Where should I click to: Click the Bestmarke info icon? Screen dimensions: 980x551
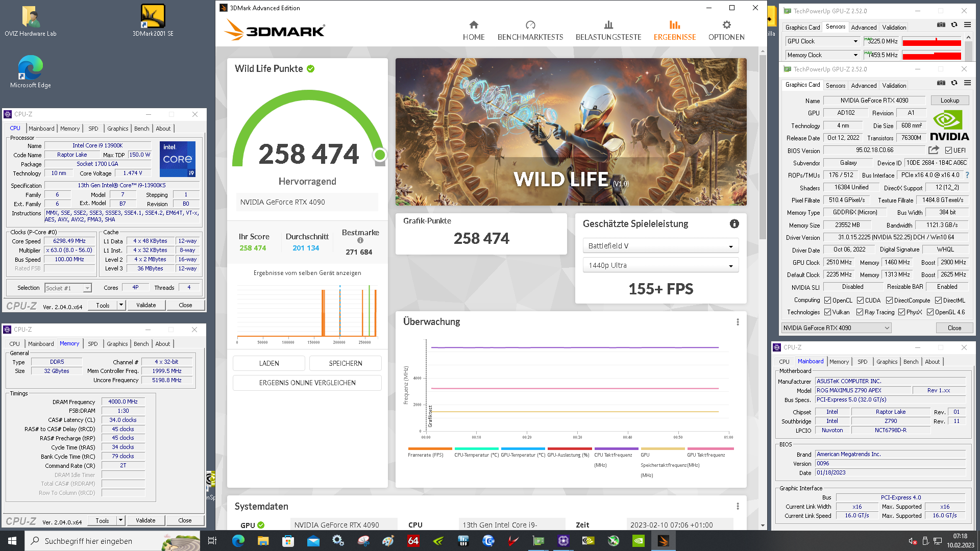pyautogui.click(x=360, y=240)
